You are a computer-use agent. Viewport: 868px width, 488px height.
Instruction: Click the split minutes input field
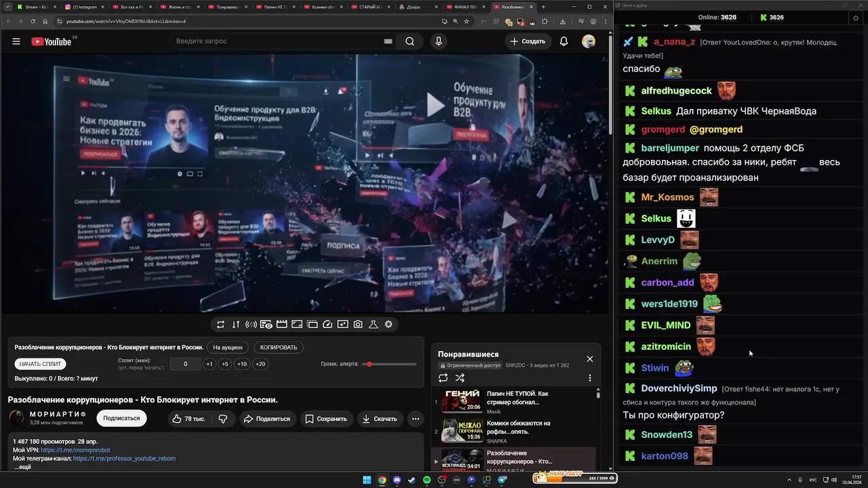tap(185, 364)
